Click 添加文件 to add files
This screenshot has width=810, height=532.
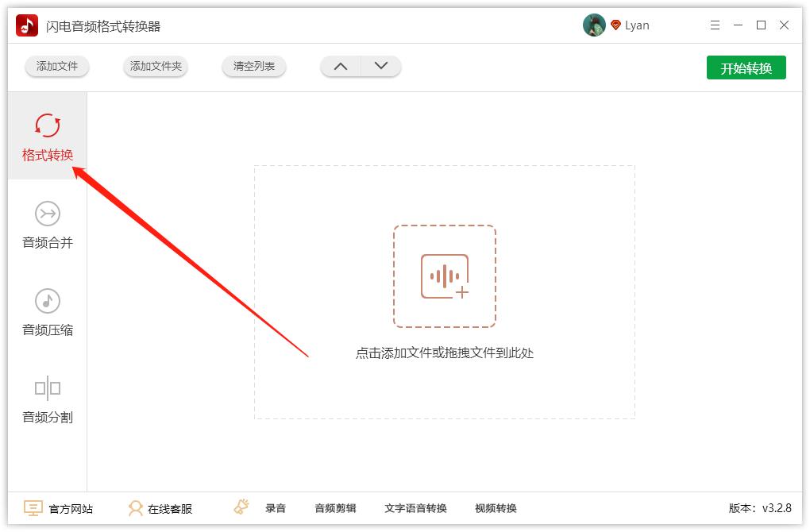tap(56, 67)
